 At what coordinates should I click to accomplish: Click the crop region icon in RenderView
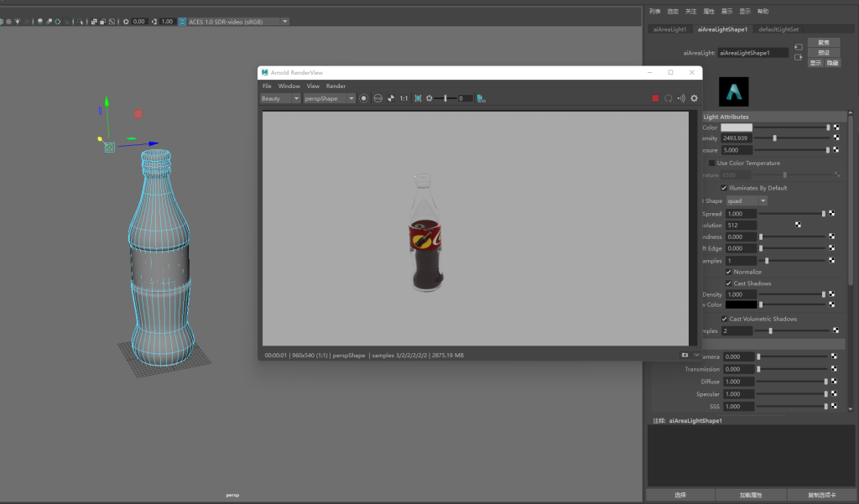click(418, 99)
